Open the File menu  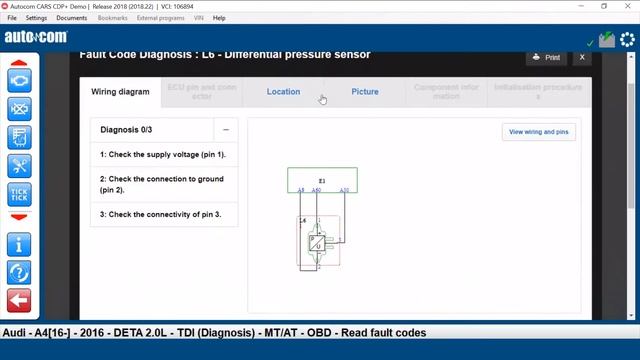tap(12, 18)
